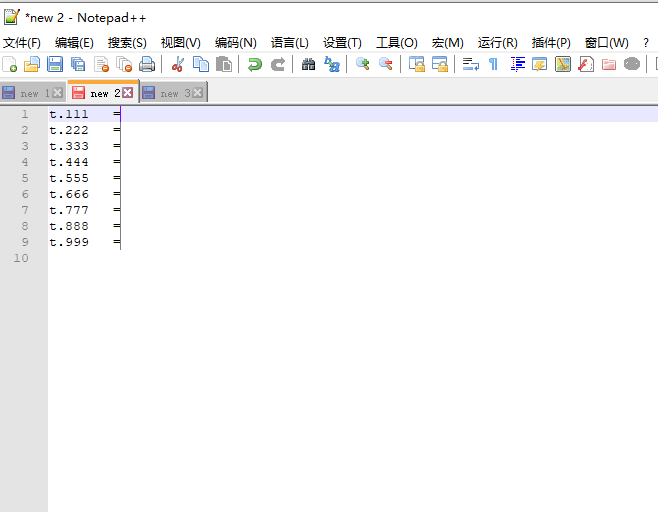Open user defined language icon
Screen dimensions: 658x512
point(540,64)
